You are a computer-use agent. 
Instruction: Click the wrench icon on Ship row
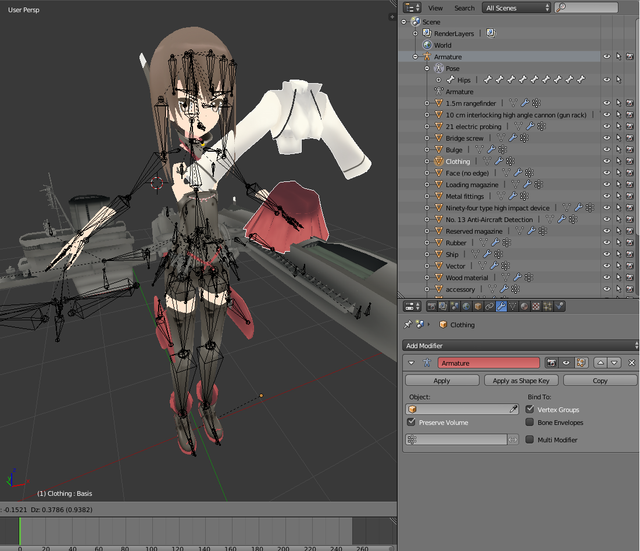coord(487,254)
